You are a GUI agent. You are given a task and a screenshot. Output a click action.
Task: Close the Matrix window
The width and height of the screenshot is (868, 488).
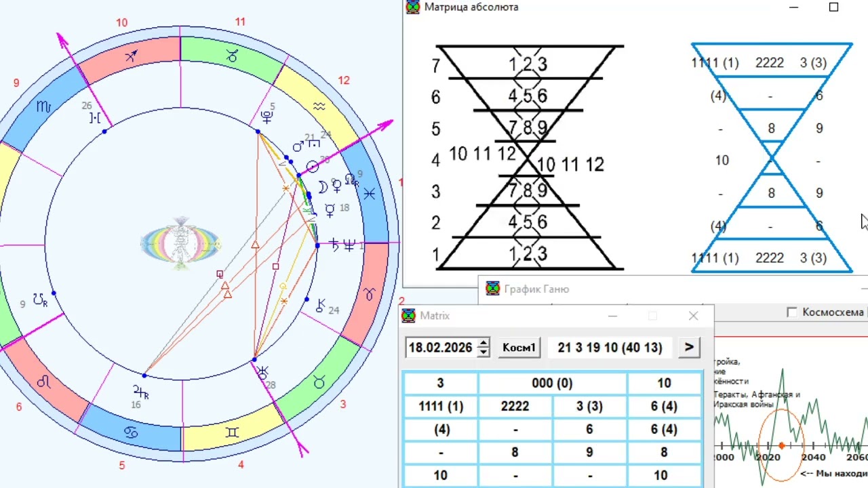tap(693, 316)
